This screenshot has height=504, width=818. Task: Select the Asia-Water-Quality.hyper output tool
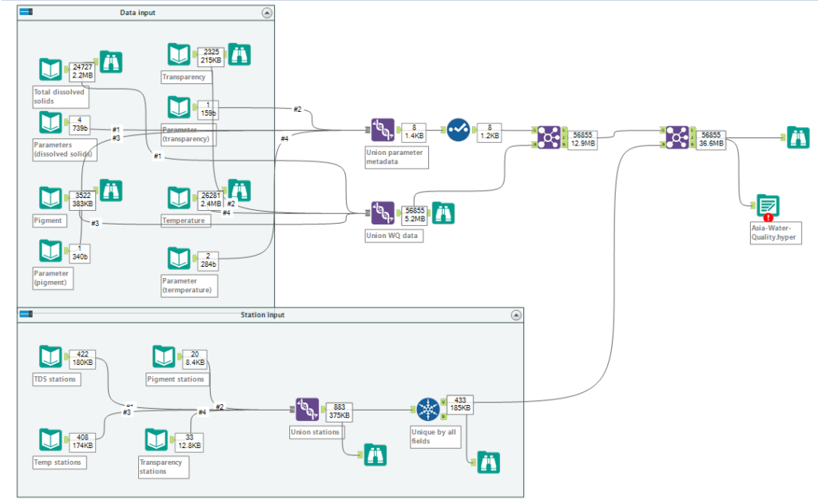(768, 205)
